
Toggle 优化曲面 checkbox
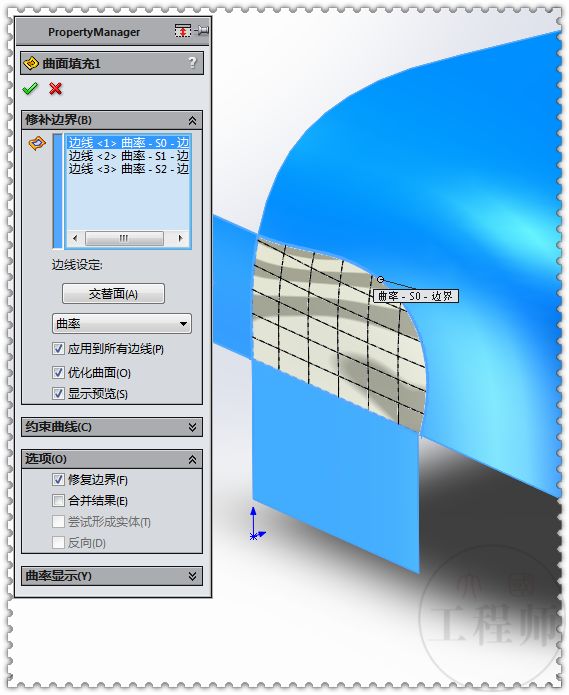(x=58, y=372)
